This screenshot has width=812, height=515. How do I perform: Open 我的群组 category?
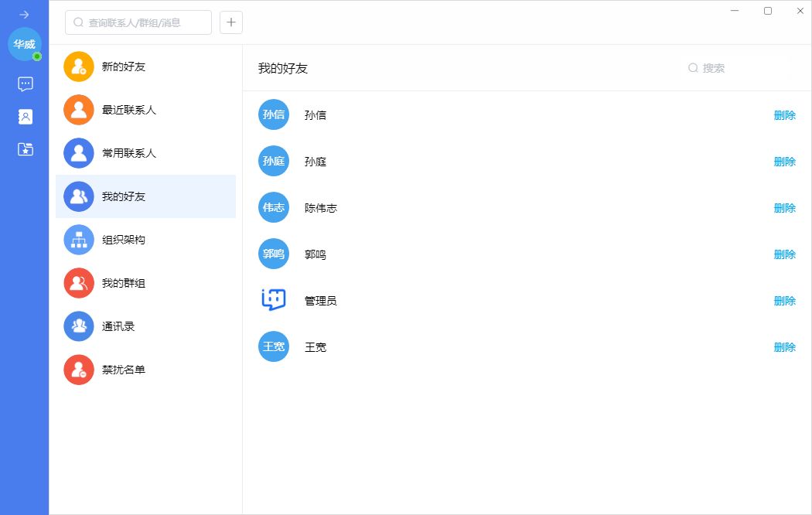[x=124, y=283]
